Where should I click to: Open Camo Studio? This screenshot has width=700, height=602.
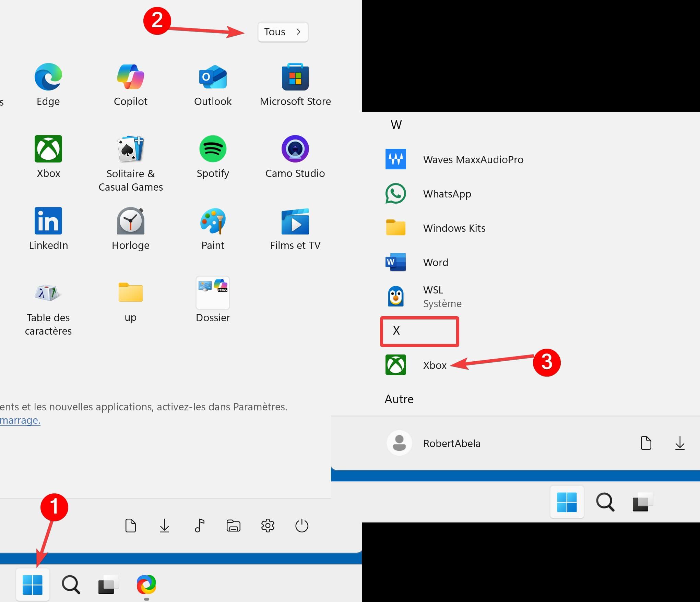point(295,157)
